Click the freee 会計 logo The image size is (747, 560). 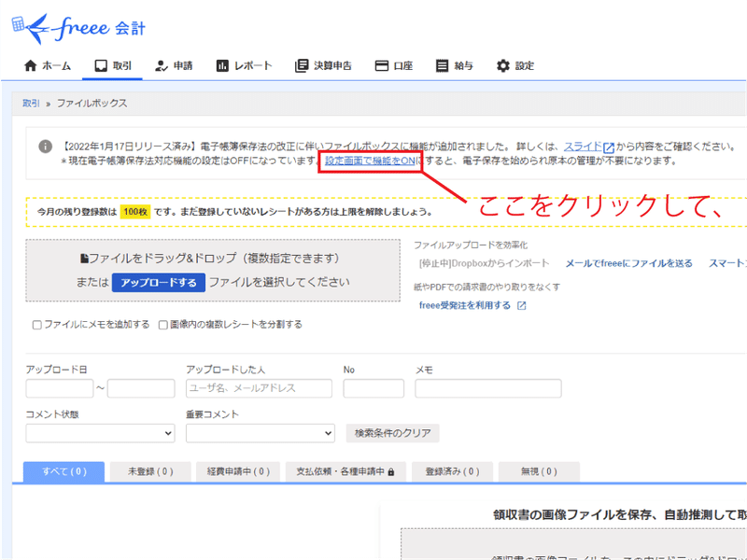78,28
